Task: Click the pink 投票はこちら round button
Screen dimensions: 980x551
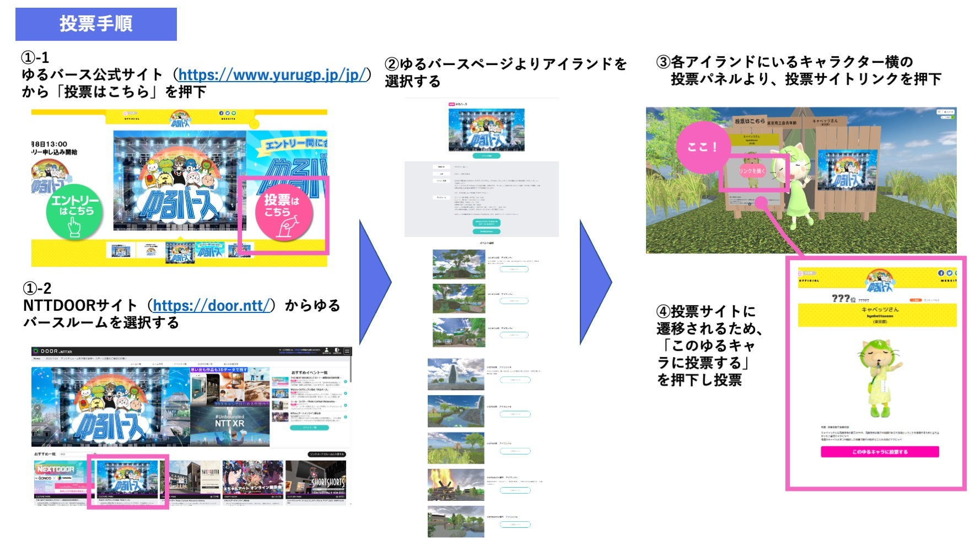Action: (283, 214)
